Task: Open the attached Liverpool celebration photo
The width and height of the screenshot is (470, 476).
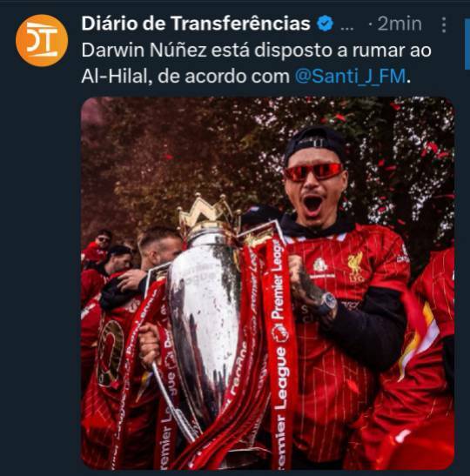Action: 267,283
